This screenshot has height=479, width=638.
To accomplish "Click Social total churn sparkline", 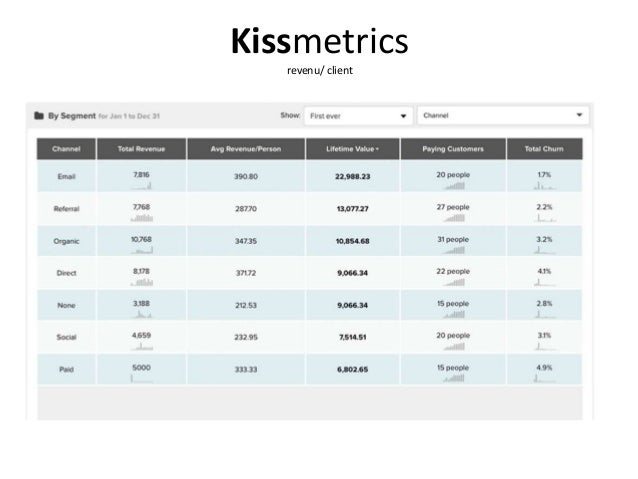I will [544, 347].
